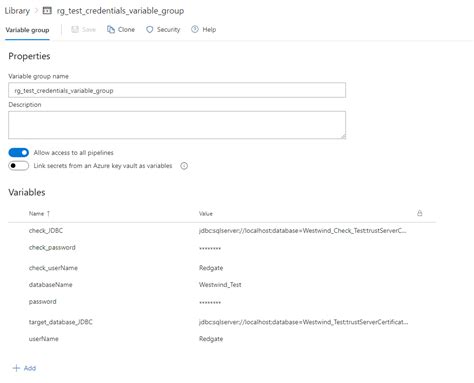Screen dimensions: 474x383
Task: Select the Variable group tab
Action: tap(27, 30)
